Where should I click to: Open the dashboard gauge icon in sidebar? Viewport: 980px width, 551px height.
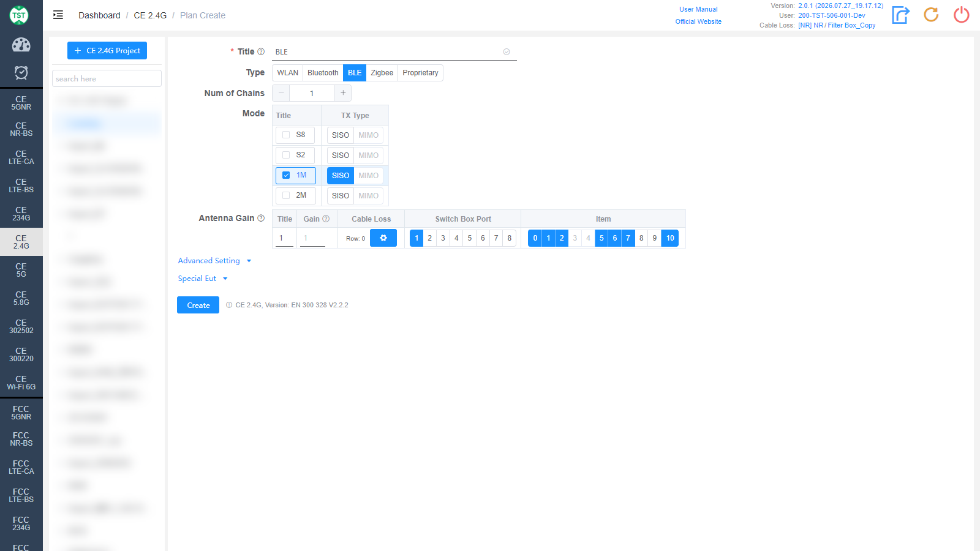[21, 45]
